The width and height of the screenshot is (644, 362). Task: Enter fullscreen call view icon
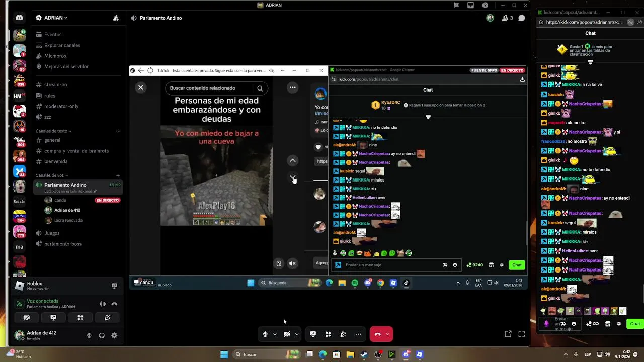click(x=522, y=334)
